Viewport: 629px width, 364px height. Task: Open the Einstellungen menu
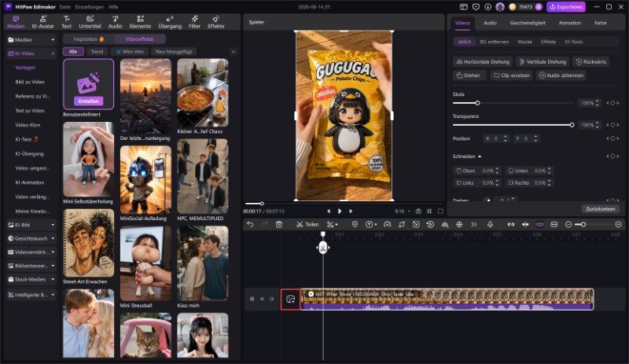coord(90,7)
